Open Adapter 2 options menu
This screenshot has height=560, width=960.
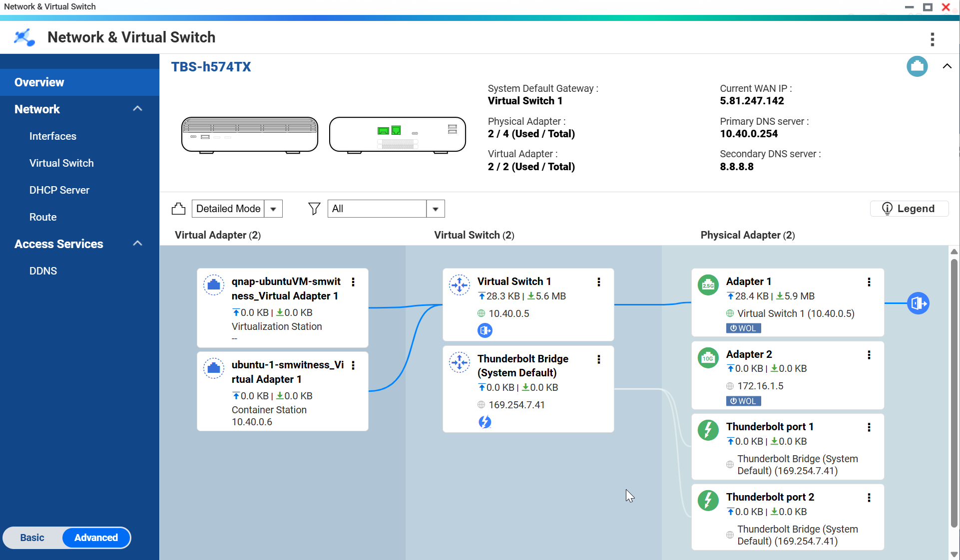[x=869, y=355]
